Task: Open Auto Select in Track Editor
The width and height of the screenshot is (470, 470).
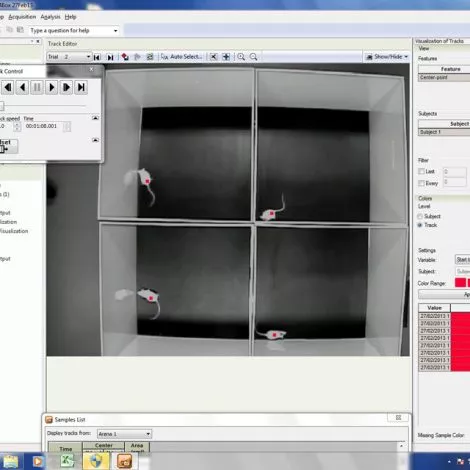Action: point(182,57)
